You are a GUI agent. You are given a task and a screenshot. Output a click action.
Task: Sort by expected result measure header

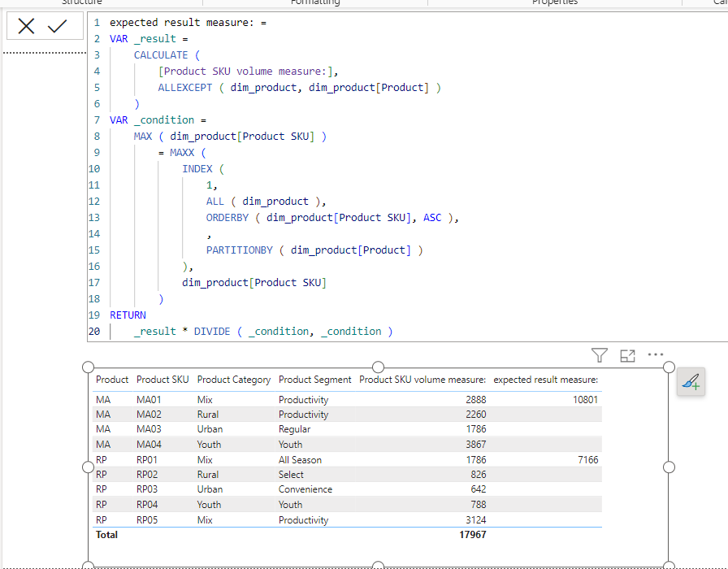point(545,380)
